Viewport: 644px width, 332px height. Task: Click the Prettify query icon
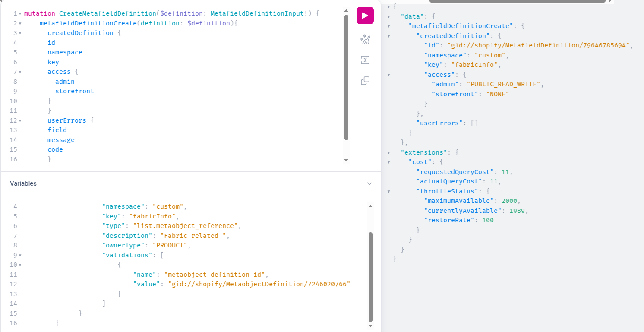coord(365,40)
